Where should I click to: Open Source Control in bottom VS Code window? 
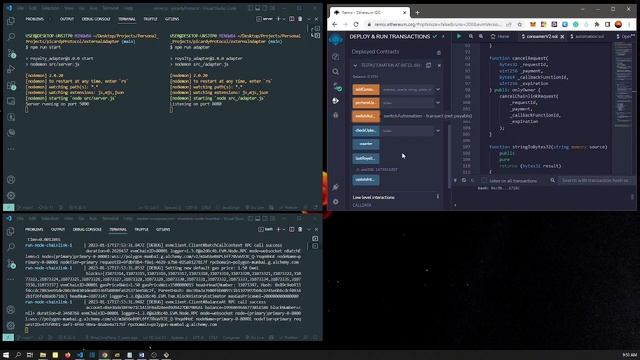point(11,264)
